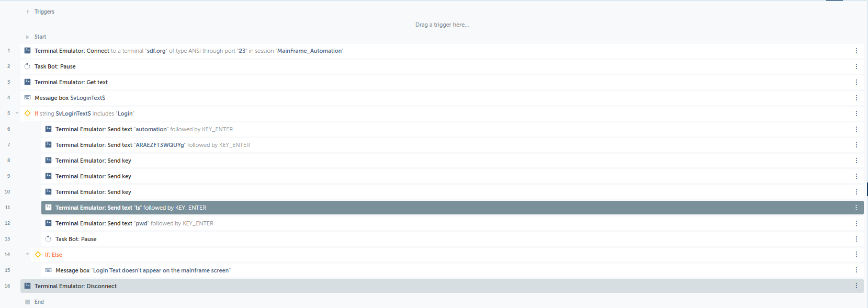Open the three-dot menu for the Get text action
Screen dimensions: 868x308
[x=856, y=82]
